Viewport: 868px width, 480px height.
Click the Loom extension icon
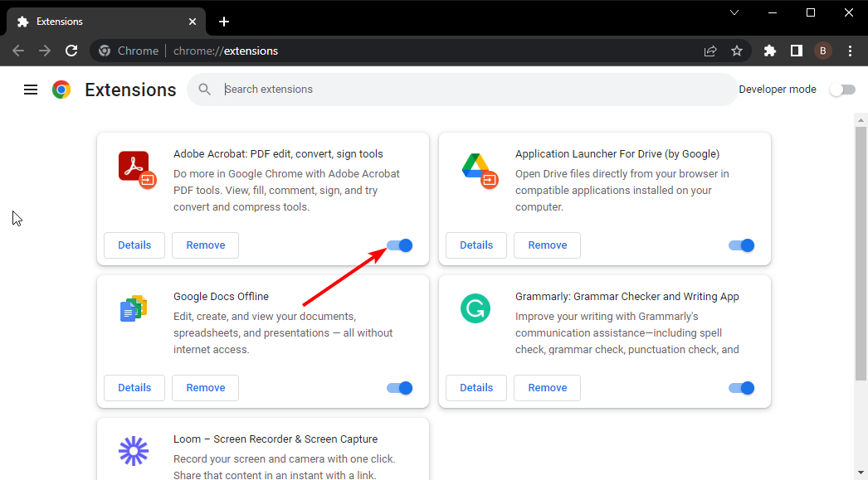click(x=133, y=450)
